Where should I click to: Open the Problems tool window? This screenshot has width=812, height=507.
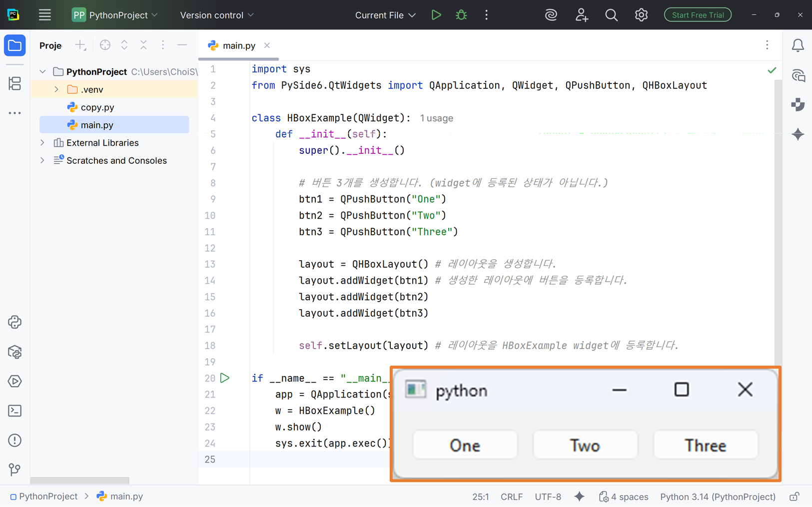coord(15,440)
